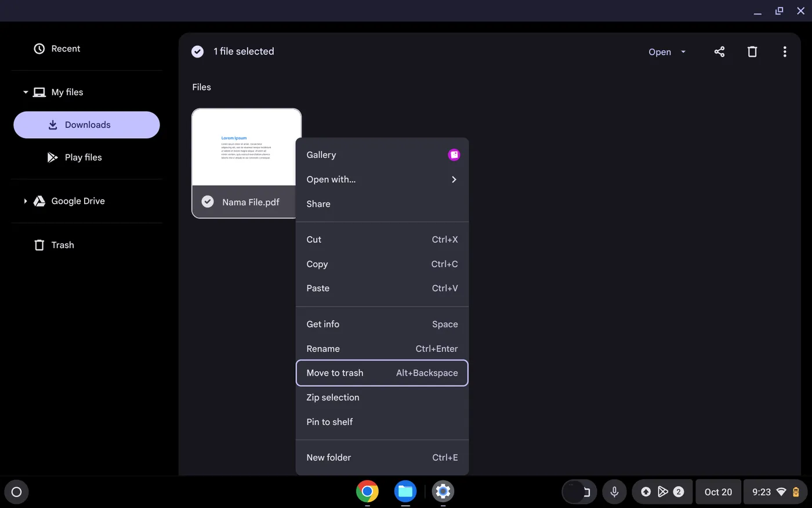Expand the Open with… submenu

point(382,179)
